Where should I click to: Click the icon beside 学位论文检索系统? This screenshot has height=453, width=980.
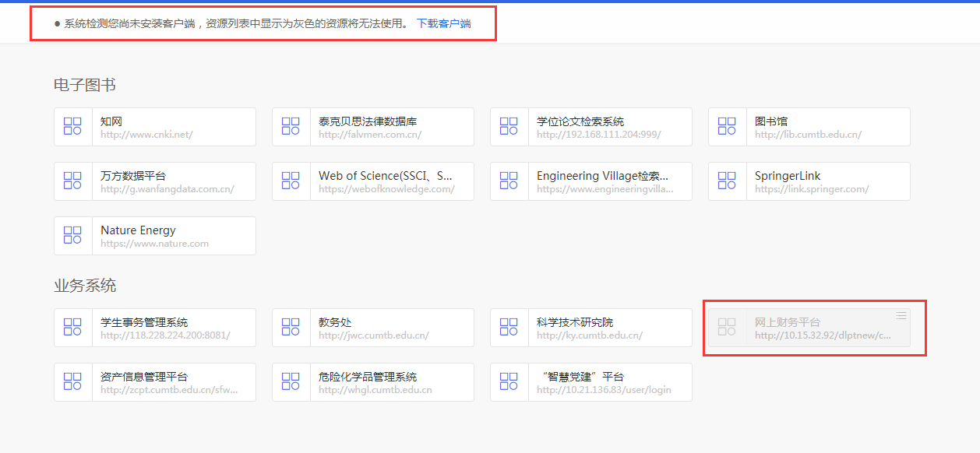[509, 127]
